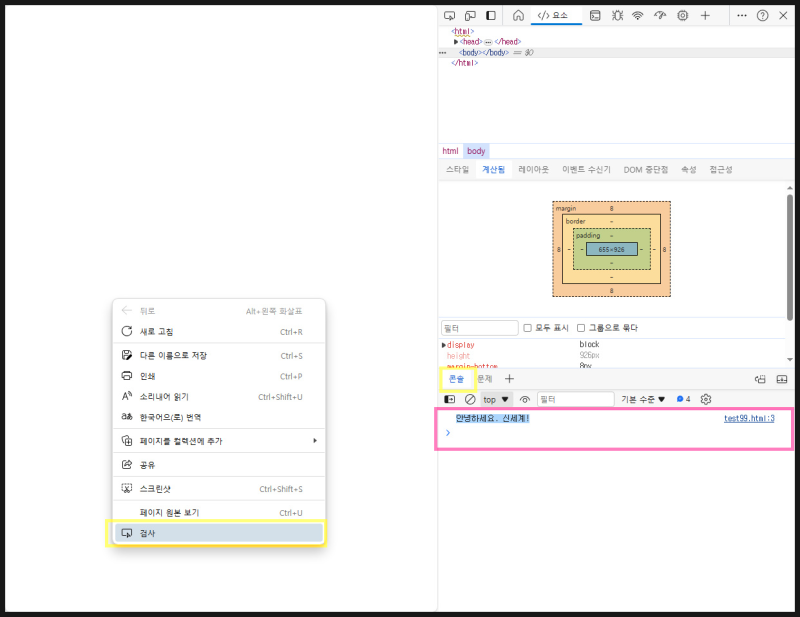The width and height of the screenshot is (800, 617).
Task: Click the console prompt chevron line
Action: (614, 433)
